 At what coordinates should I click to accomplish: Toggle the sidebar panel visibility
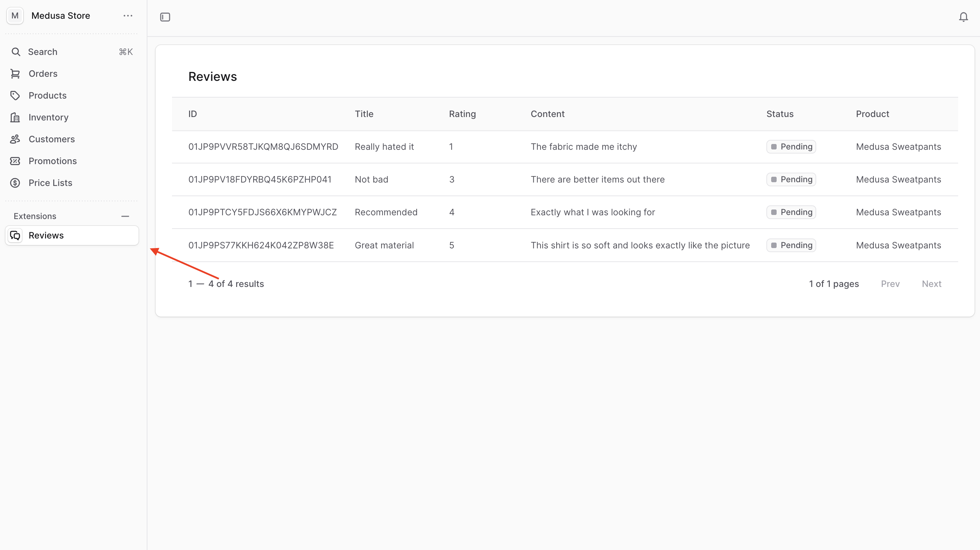click(165, 17)
